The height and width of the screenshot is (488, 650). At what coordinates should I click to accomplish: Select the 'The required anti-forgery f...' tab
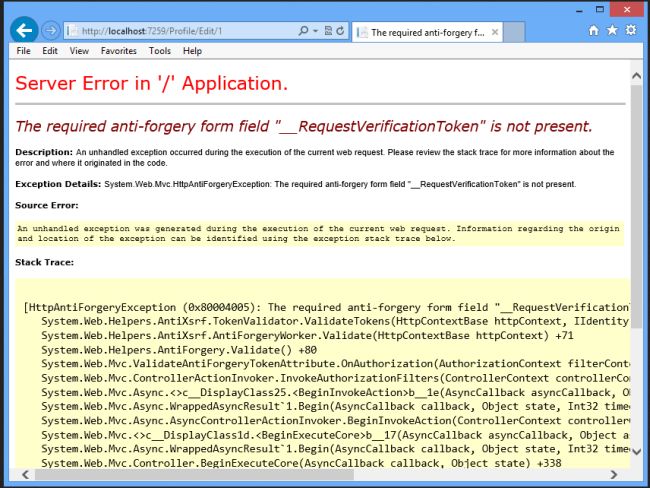click(x=427, y=32)
